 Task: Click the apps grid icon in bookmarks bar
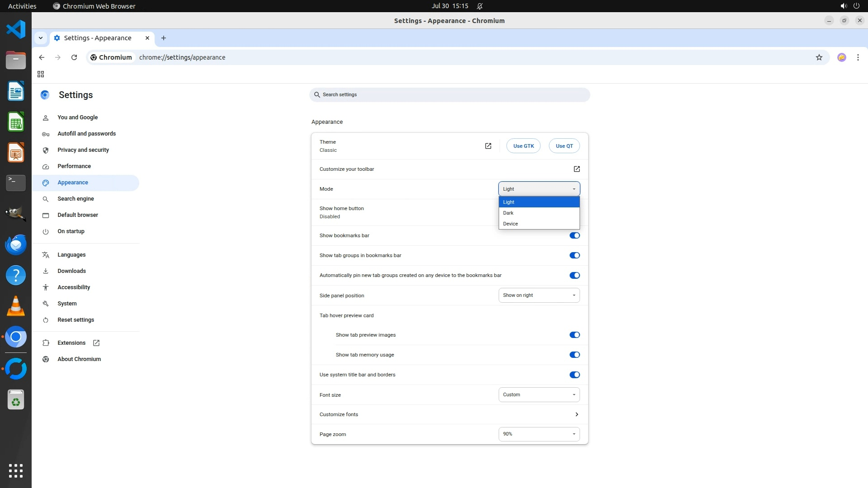coord(41,74)
